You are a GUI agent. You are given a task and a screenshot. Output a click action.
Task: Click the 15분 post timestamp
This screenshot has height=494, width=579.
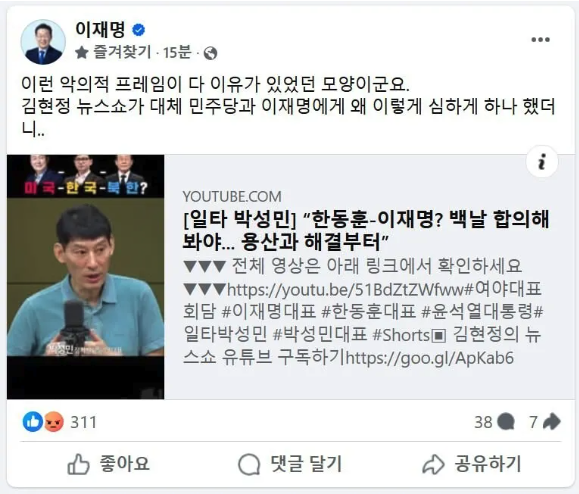(177, 53)
